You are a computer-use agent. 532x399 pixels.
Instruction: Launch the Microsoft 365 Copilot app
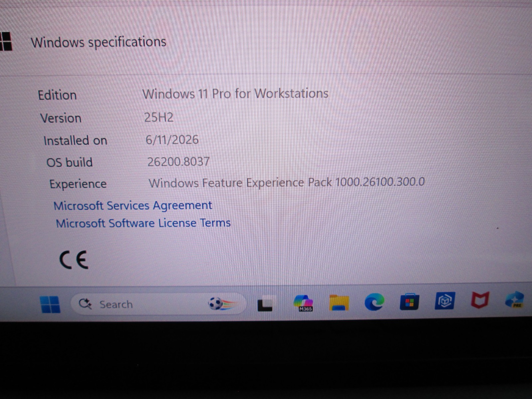pyautogui.click(x=303, y=303)
